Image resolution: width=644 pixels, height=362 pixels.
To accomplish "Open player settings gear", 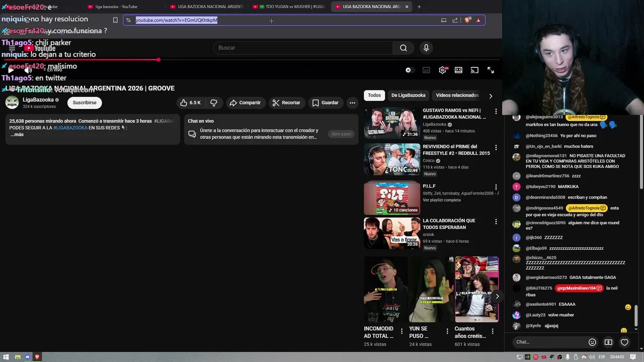I will (x=442, y=70).
